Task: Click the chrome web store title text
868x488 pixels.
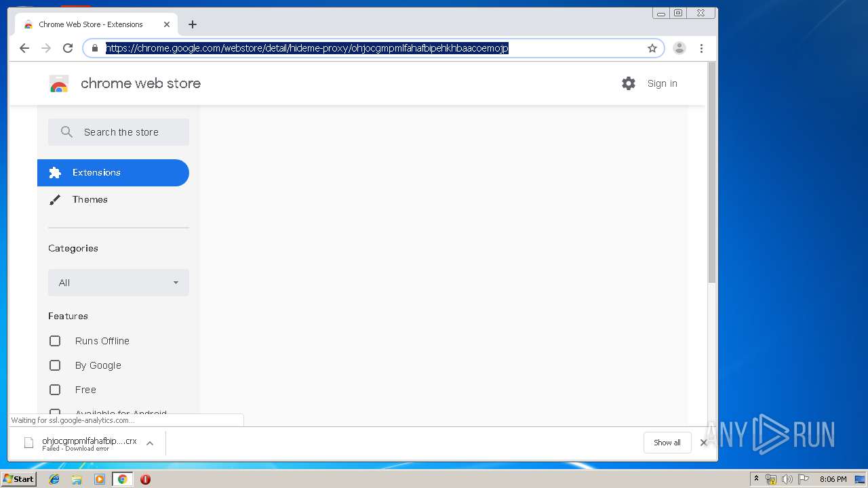Action: (140, 83)
